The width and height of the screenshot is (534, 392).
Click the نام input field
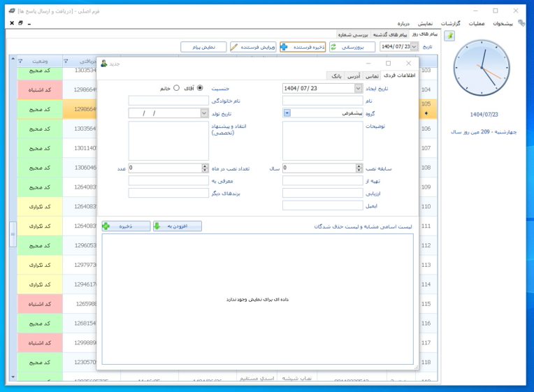click(x=322, y=101)
